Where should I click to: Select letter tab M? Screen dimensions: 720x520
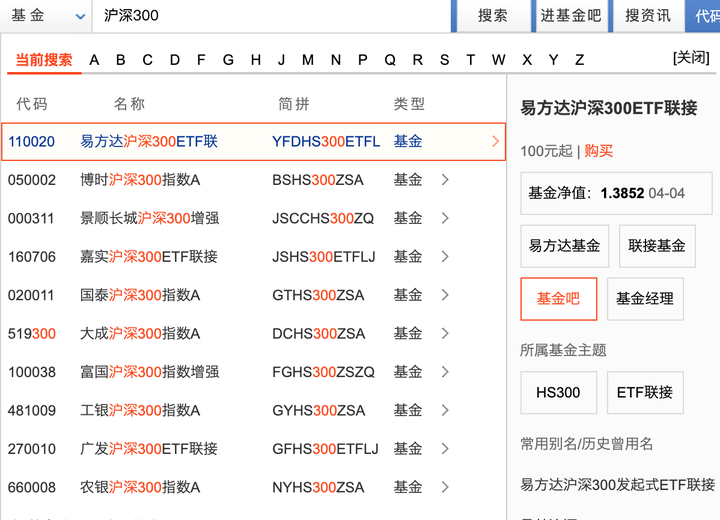pyautogui.click(x=308, y=60)
